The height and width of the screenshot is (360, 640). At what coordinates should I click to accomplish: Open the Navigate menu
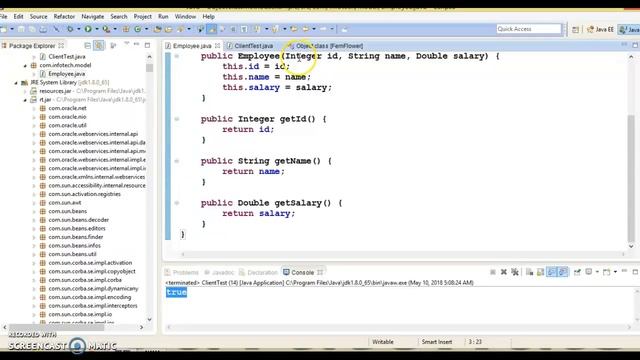(93, 16)
